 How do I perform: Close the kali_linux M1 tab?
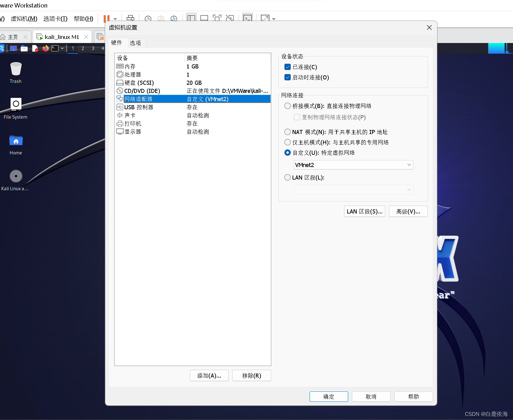[86, 37]
